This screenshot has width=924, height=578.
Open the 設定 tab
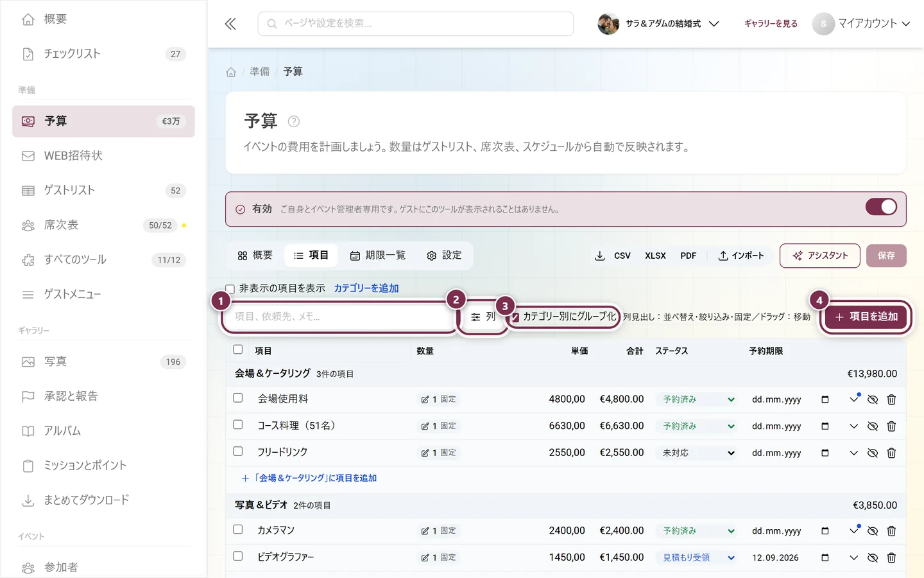[x=444, y=256]
